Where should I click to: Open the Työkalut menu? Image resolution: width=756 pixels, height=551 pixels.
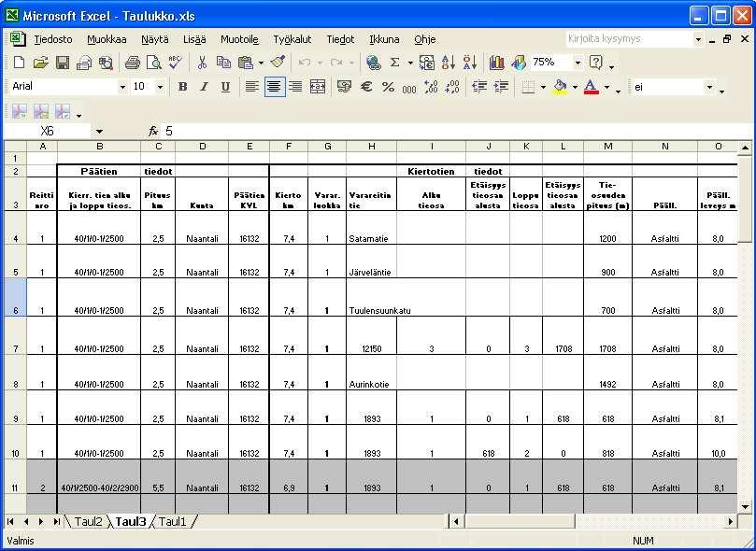click(292, 39)
